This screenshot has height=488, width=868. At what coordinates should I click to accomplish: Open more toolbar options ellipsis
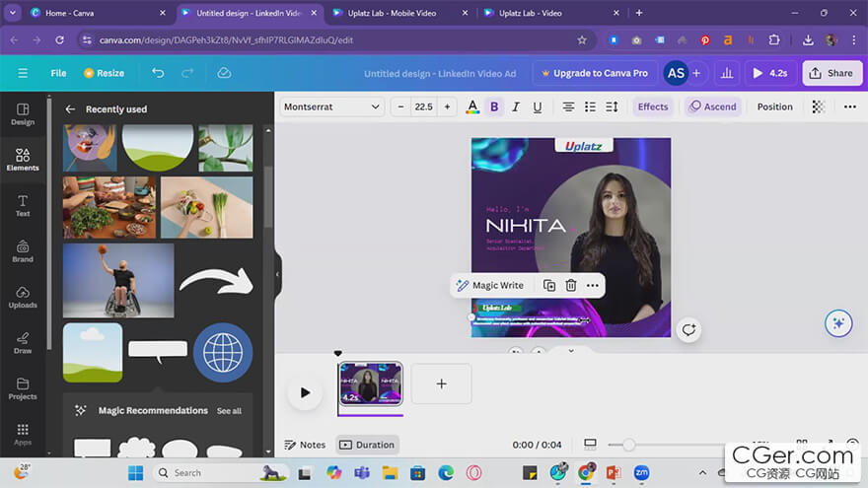click(849, 106)
